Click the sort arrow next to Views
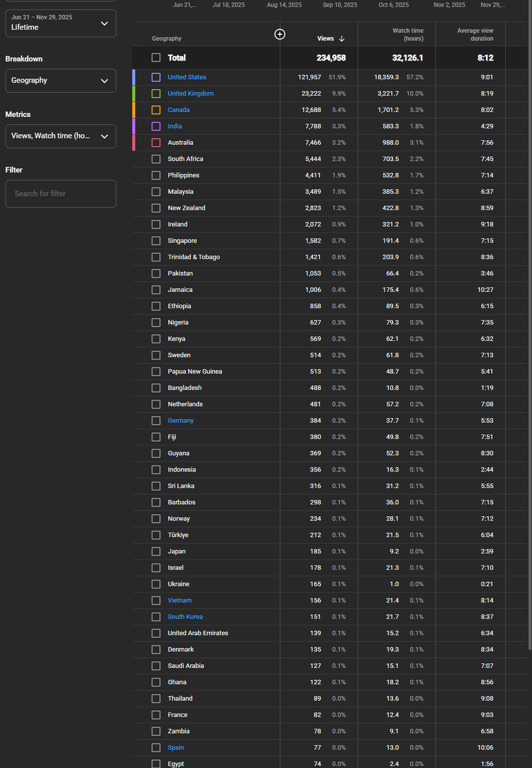532x768 pixels. (342, 39)
